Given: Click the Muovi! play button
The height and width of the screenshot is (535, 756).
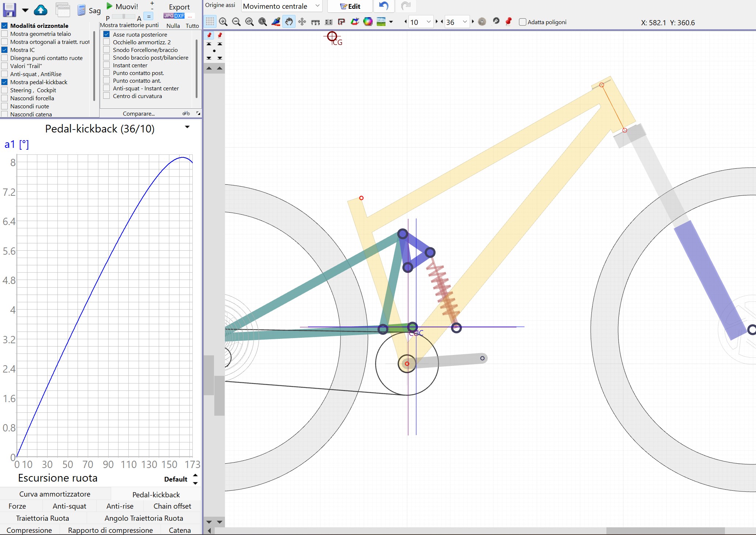Looking at the screenshot, I should click(122, 6).
